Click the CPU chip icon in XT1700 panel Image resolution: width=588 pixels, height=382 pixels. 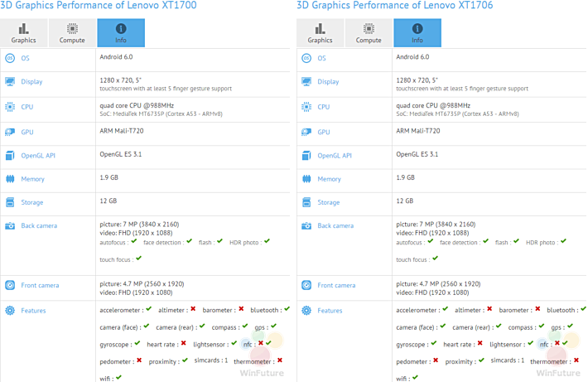tap(10, 107)
